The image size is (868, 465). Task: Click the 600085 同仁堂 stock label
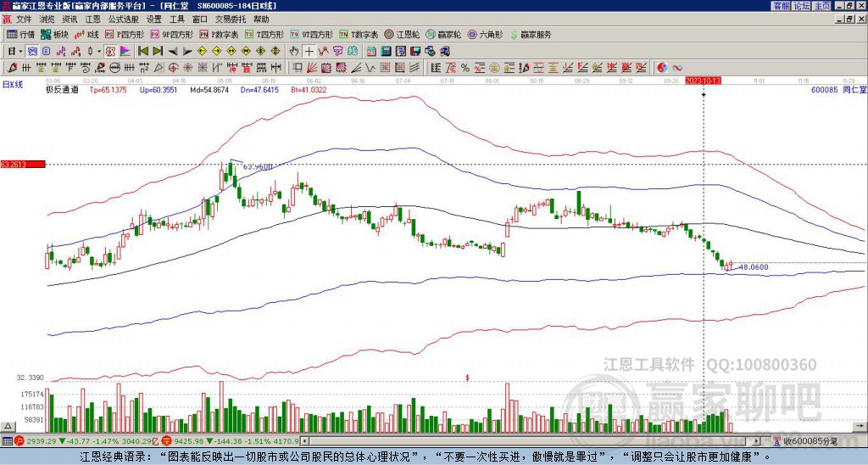tap(838, 90)
